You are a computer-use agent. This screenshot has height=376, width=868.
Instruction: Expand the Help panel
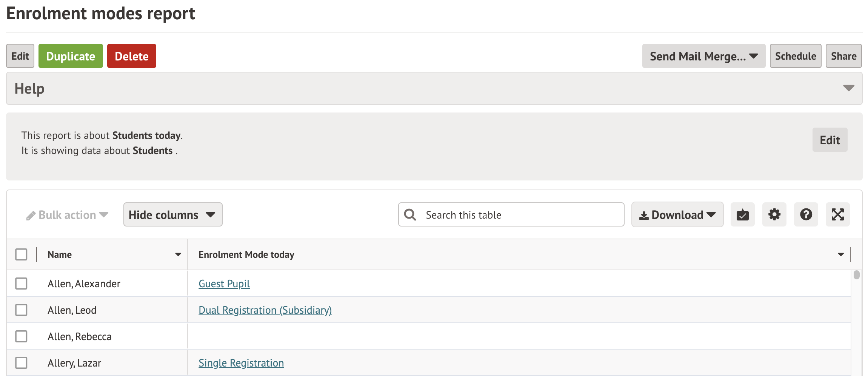pyautogui.click(x=848, y=88)
